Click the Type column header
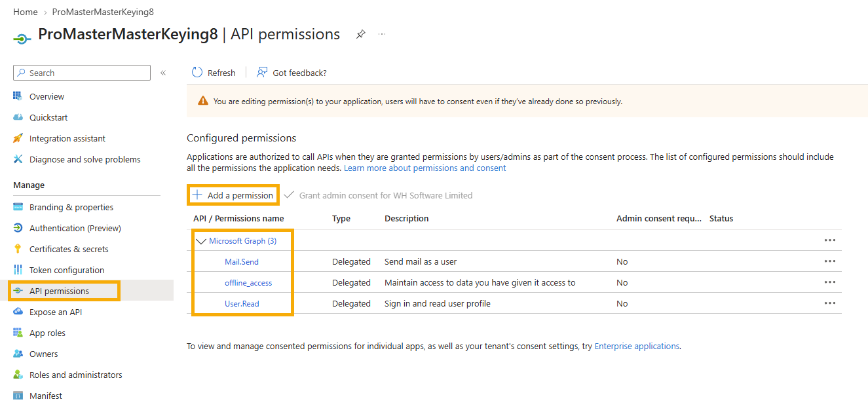The height and width of the screenshot is (412, 868). 341,218
